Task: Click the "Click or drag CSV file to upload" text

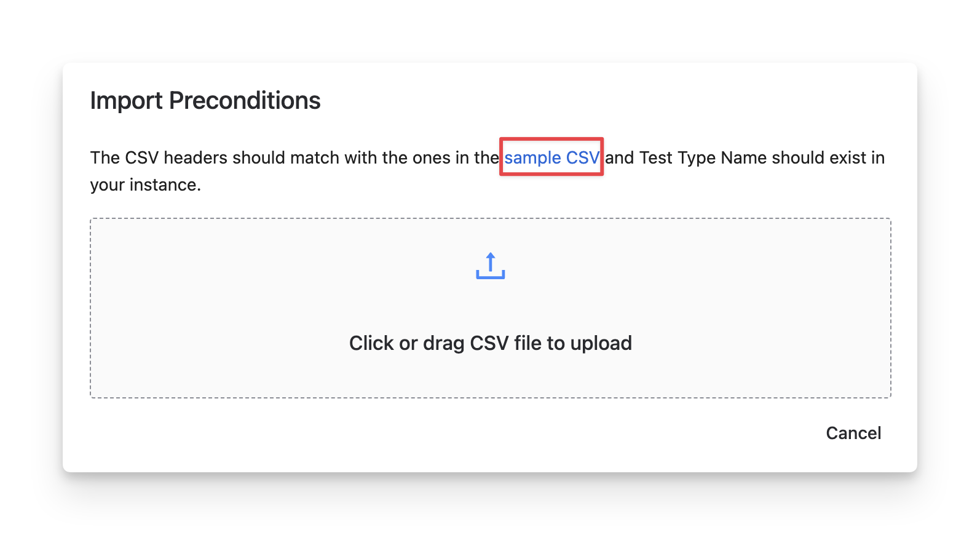Action: click(x=490, y=343)
